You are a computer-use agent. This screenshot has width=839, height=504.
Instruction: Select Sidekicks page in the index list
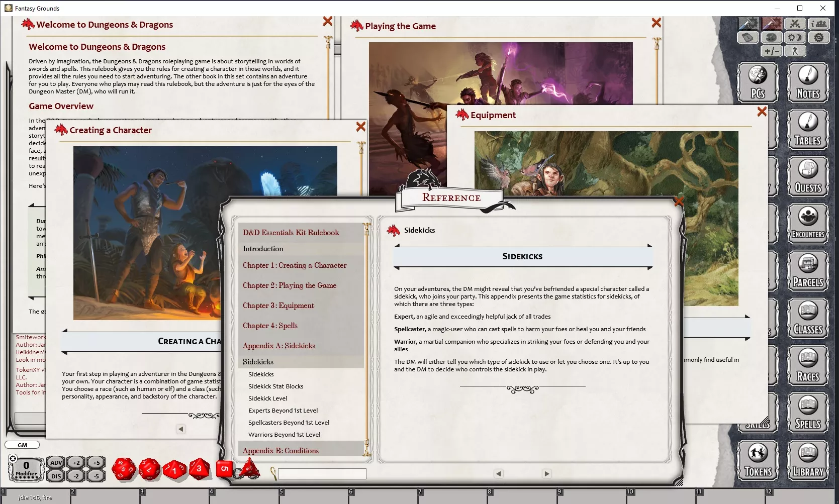point(261,374)
